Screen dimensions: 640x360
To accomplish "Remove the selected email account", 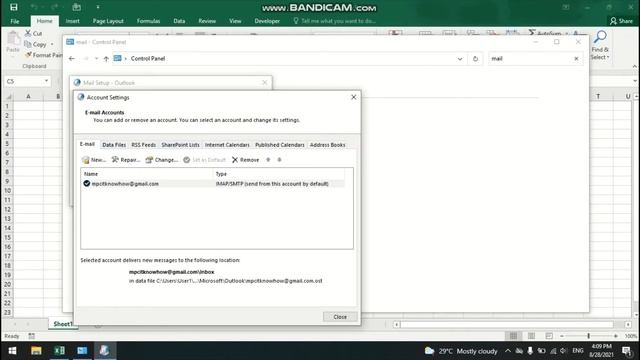I will (245, 160).
